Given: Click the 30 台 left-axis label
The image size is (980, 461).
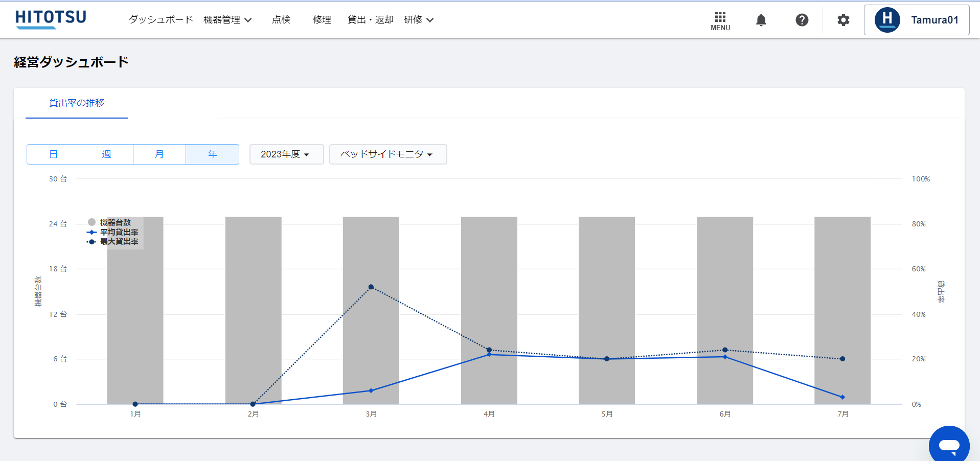Looking at the screenshot, I should (x=58, y=179).
